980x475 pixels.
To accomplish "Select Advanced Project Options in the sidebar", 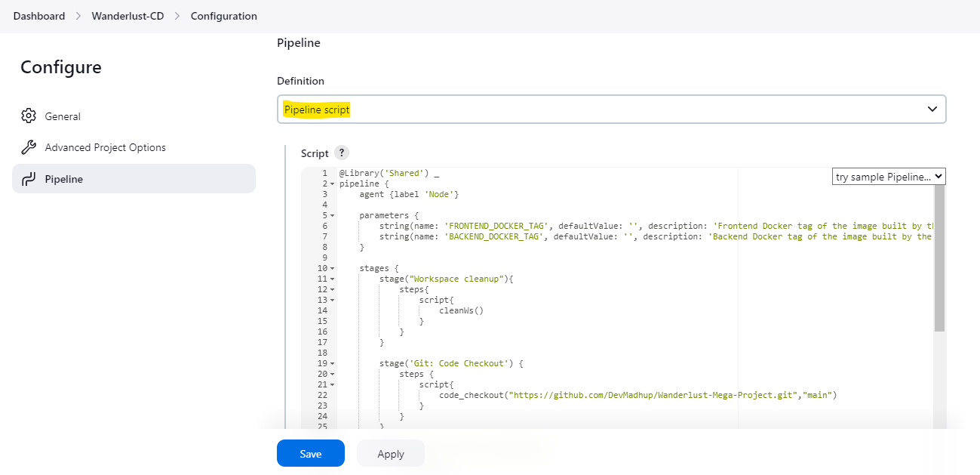I will [134, 147].
